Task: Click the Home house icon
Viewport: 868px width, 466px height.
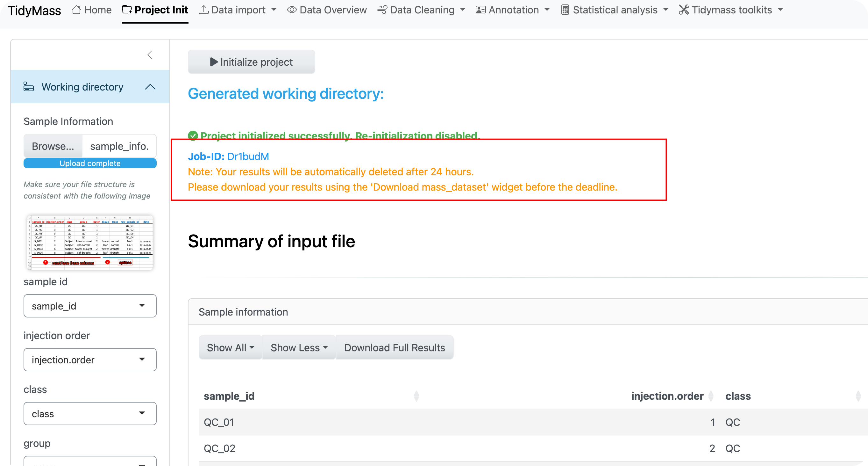Action: coord(76,10)
